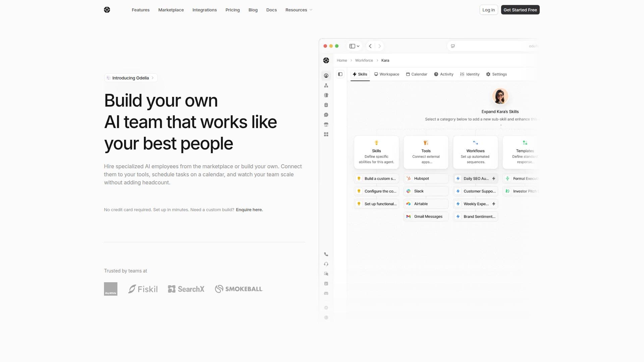Switch to the Calendar tab
The image size is (644, 362).
tap(417, 74)
